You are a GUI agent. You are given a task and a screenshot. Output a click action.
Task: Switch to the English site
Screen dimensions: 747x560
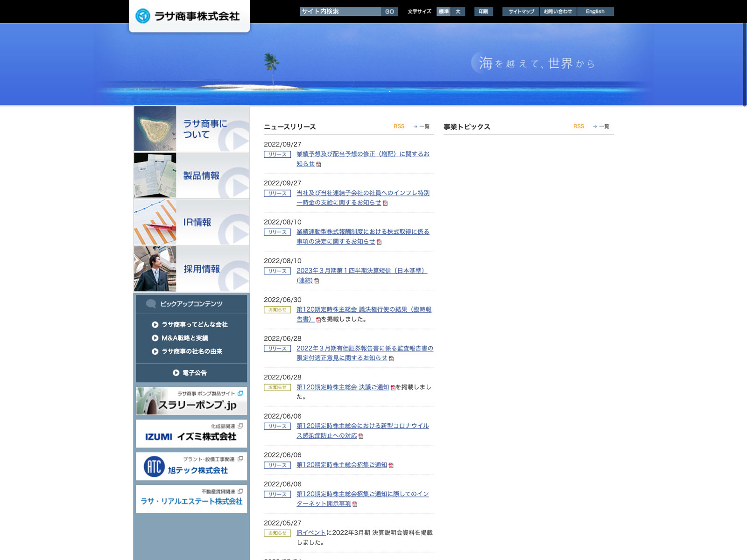tap(595, 12)
